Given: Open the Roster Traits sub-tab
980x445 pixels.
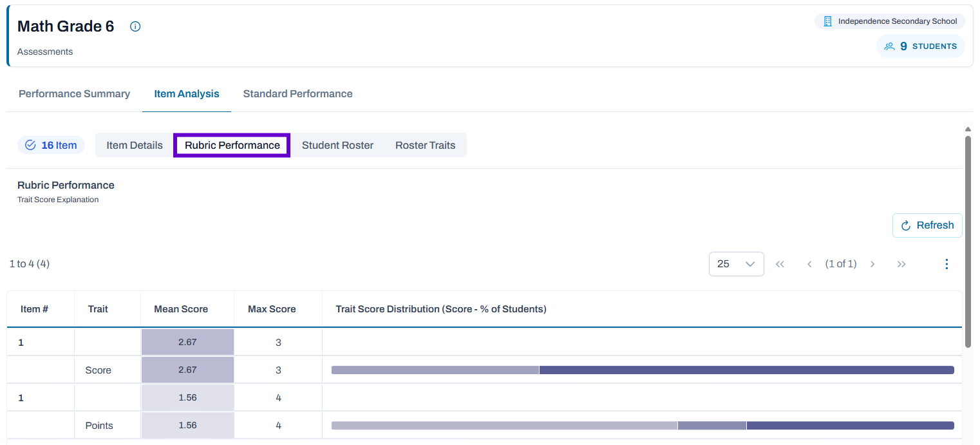Looking at the screenshot, I should (x=425, y=145).
